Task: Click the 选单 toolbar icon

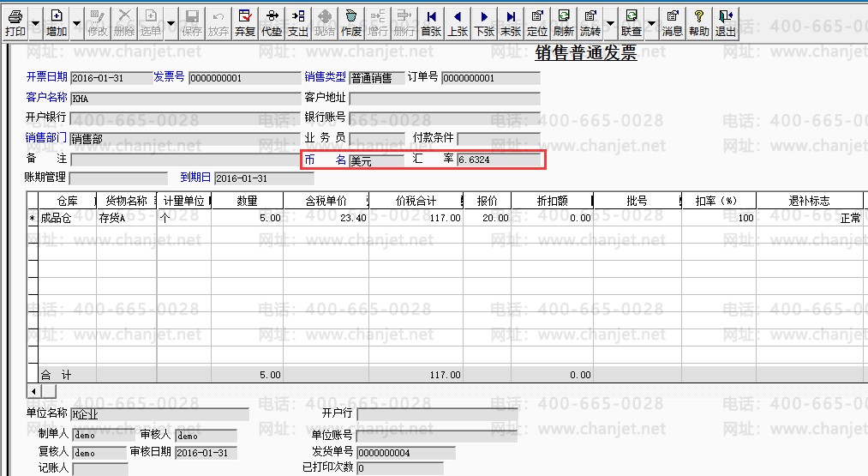Action: 151,23
